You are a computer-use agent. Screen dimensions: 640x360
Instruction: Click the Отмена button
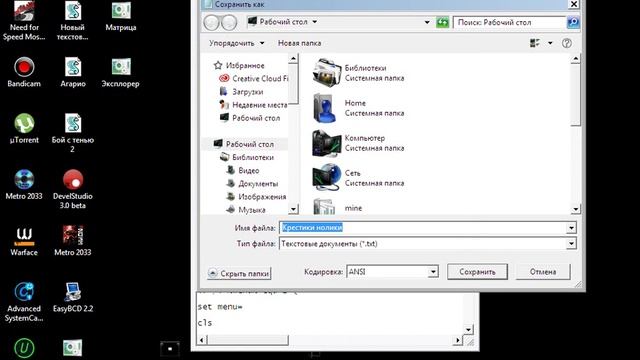[x=542, y=272]
